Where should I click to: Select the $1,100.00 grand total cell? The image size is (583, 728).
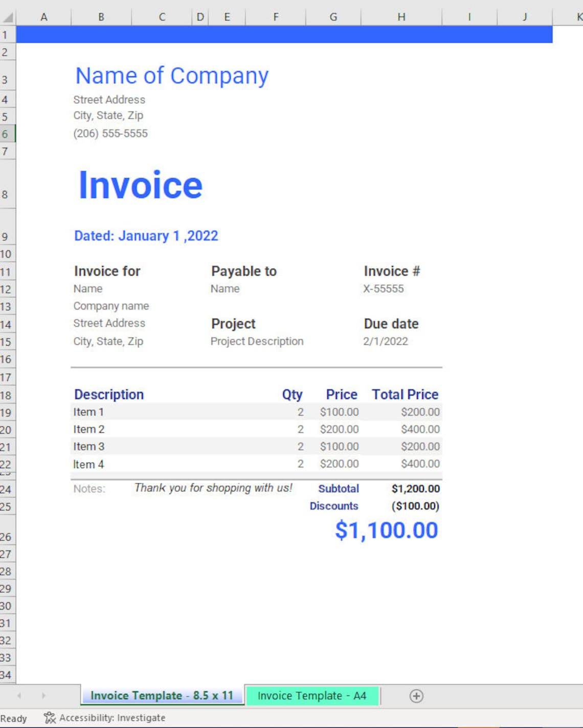387,531
